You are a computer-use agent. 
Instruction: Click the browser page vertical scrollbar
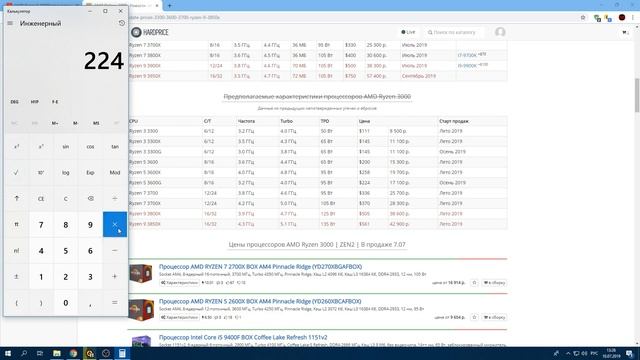pyautogui.click(x=637, y=95)
